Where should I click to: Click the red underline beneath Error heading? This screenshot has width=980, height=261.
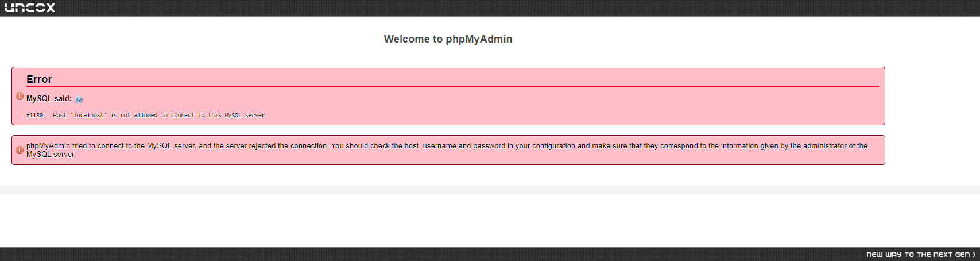(452, 86)
